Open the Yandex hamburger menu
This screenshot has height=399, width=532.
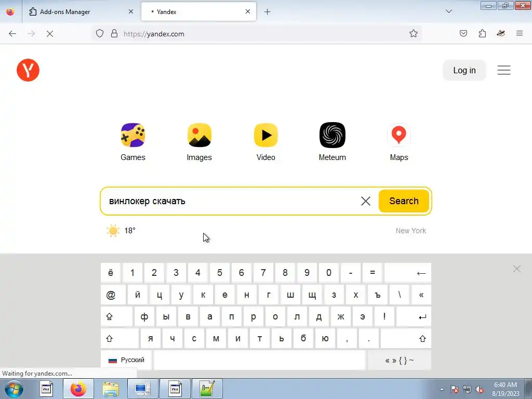click(x=504, y=70)
